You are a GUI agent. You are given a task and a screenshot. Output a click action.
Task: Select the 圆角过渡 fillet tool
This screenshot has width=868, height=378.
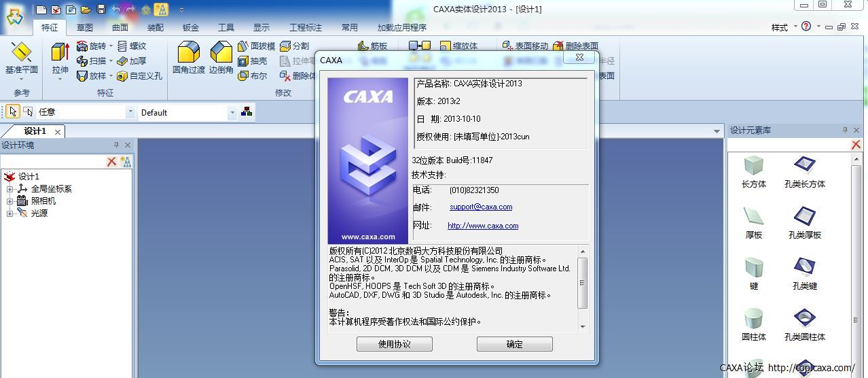tap(189, 58)
